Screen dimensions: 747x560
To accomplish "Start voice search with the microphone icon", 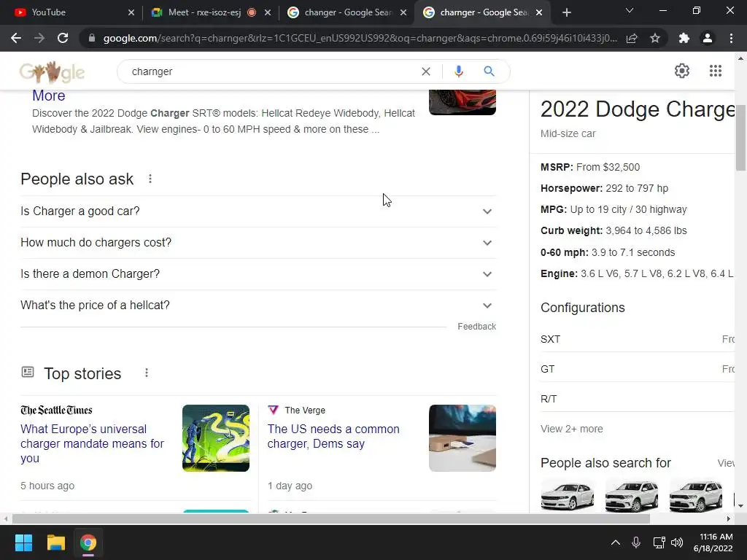I will coord(458,71).
